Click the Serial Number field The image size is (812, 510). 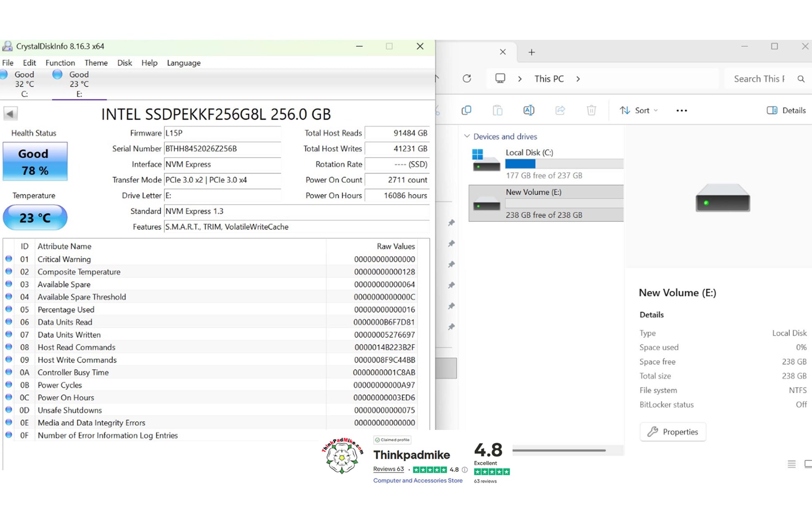click(x=222, y=148)
